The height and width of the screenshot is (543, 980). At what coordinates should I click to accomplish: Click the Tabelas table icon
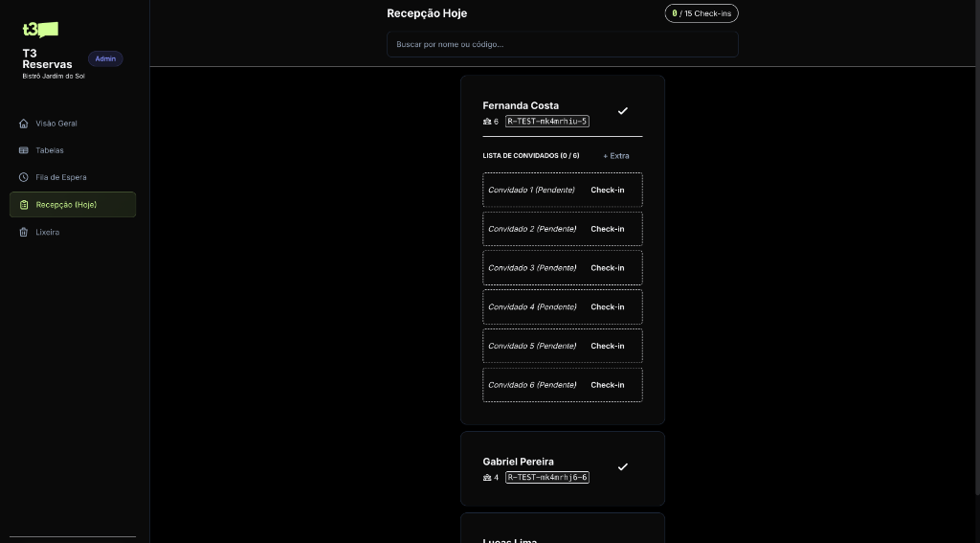(x=24, y=150)
